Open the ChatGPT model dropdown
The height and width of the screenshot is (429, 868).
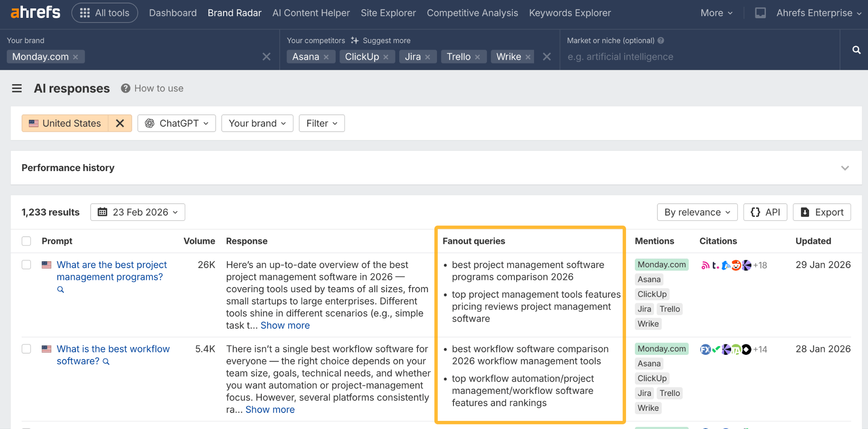(176, 123)
